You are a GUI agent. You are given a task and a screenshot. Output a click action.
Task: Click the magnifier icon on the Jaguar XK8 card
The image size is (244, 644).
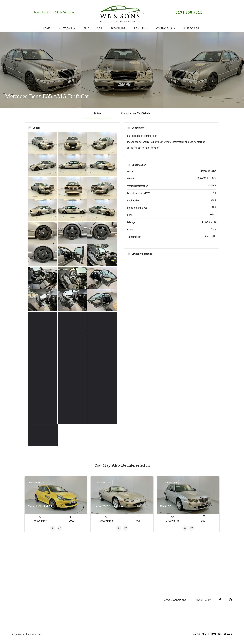(x=119, y=528)
